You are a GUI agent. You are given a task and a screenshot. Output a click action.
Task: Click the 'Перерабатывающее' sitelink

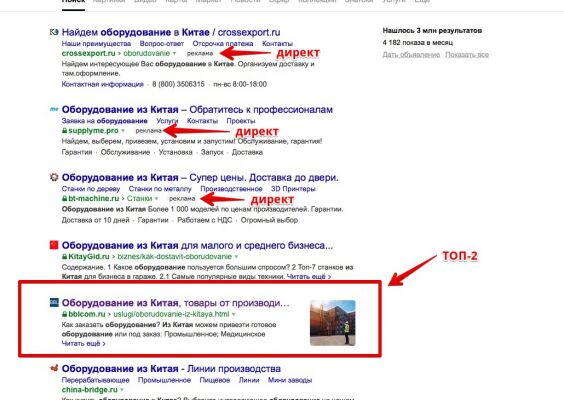[96, 380]
